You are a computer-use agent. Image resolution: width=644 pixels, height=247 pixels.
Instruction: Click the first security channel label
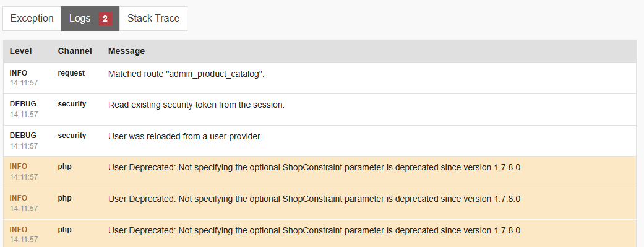72,104
